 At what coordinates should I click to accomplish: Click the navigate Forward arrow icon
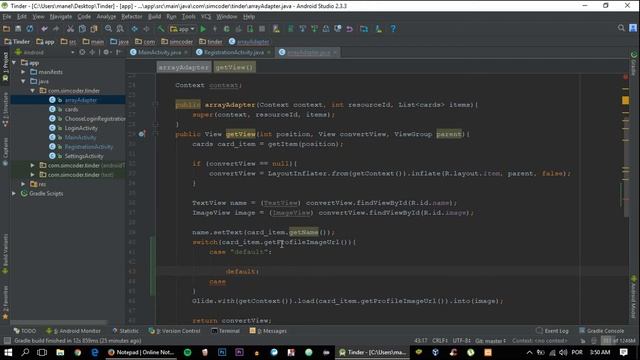(x=146, y=29)
